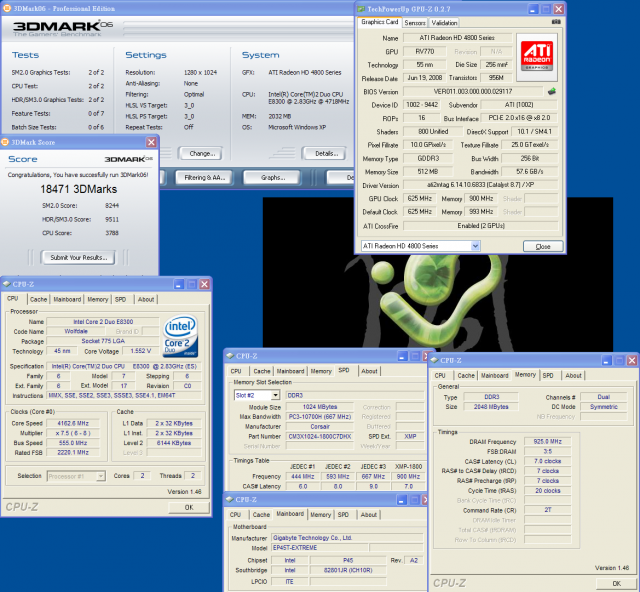Open Memory tab in CPU-Z processor window
Screen dimensions: 640x592
click(x=98, y=299)
